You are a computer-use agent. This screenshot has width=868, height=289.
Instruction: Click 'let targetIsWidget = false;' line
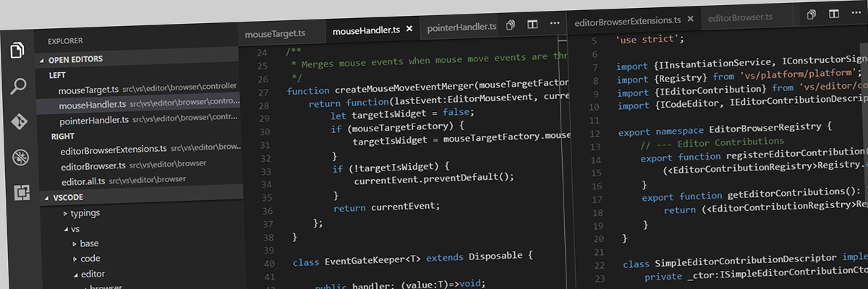pos(401,115)
